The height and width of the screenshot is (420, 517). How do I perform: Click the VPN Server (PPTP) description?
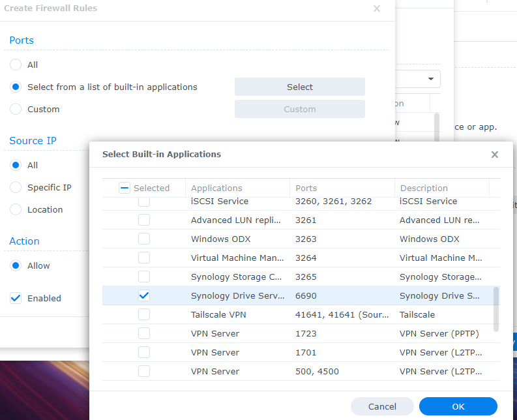pyautogui.click(x=439, y=334)
